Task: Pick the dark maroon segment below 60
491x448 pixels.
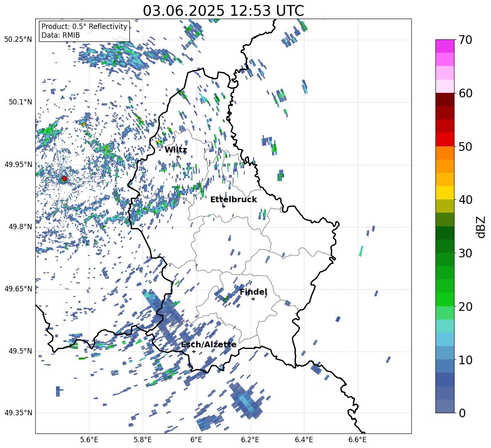Action: pos(445,99)
